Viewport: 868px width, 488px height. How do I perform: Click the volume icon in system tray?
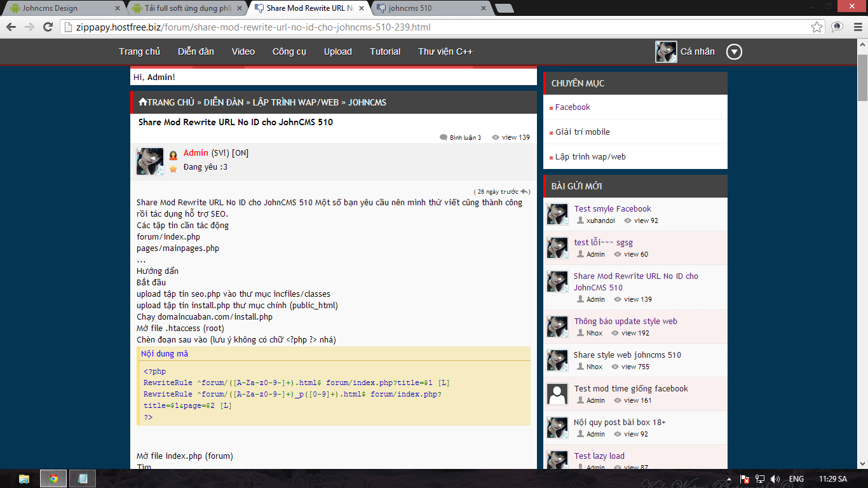[775, 479]
